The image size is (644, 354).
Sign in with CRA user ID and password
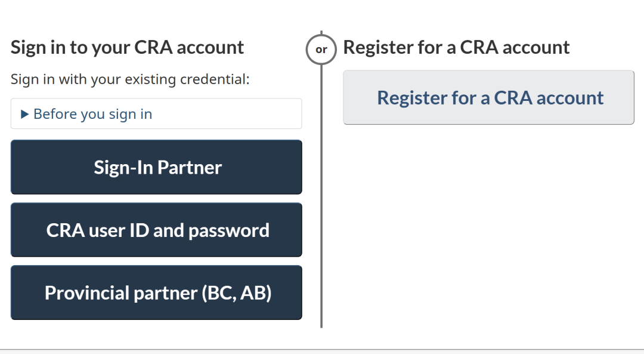pos(156,230)
